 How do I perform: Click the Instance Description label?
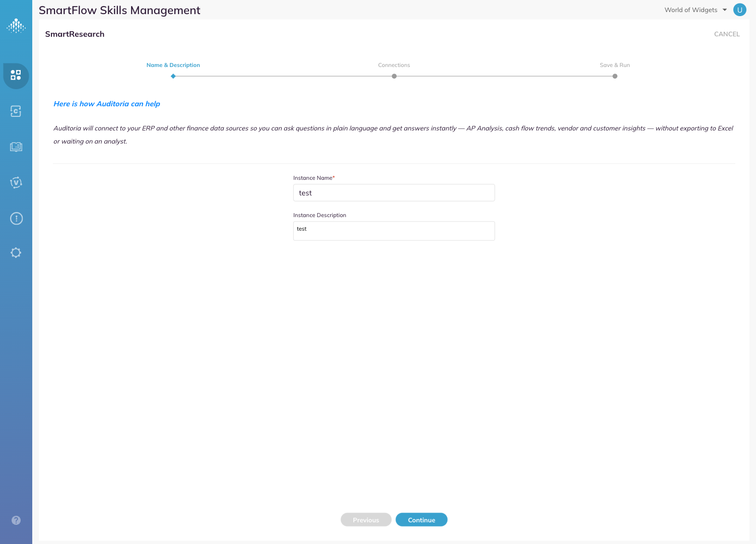(320, 216)
